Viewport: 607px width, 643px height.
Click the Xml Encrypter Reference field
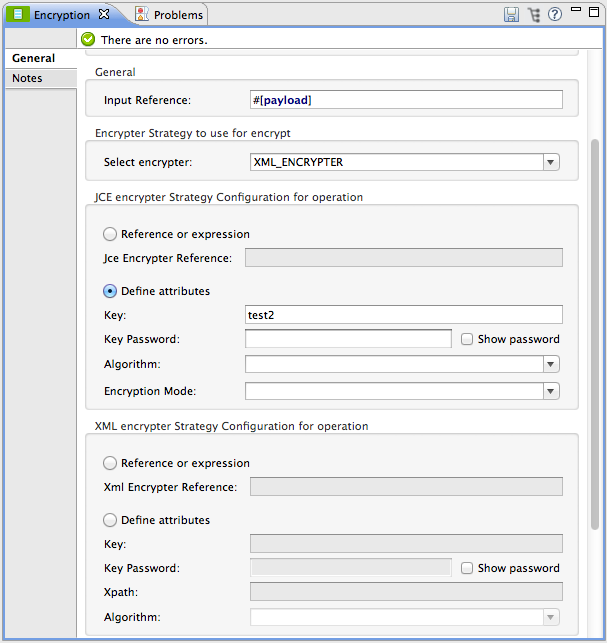point(406,486)
